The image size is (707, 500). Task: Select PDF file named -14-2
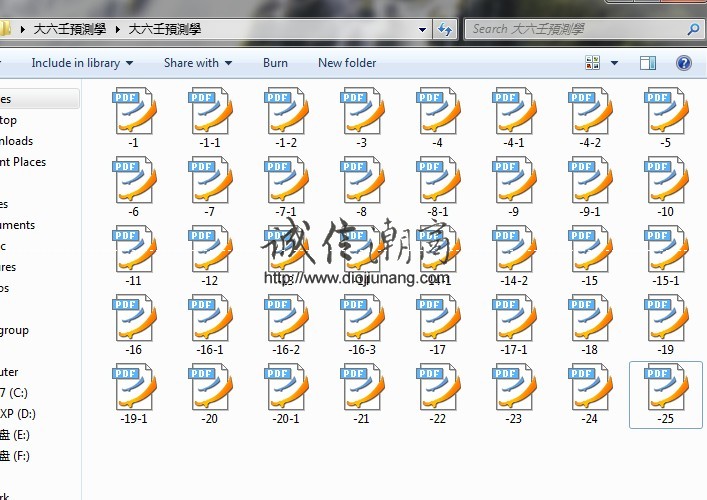(x=514, y=256)
